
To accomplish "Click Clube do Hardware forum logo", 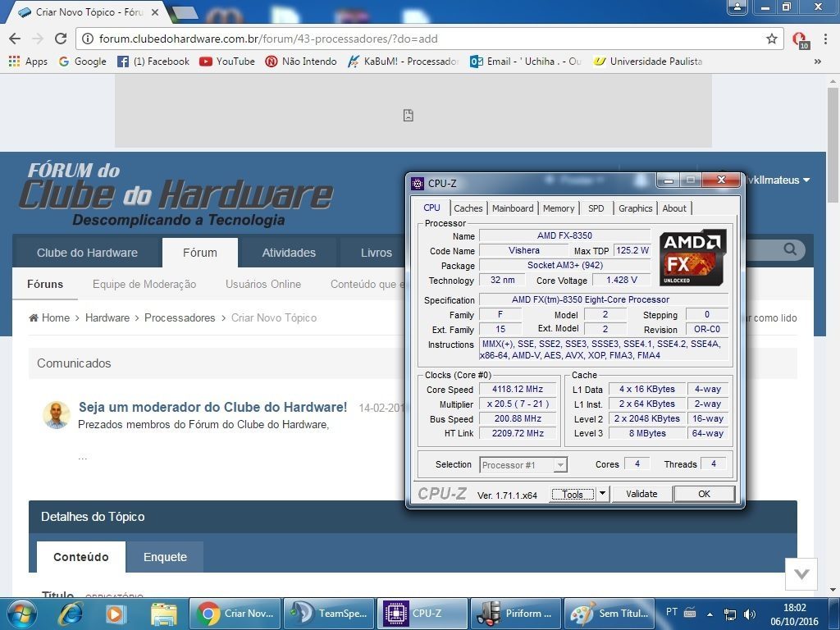I will 177,194.
